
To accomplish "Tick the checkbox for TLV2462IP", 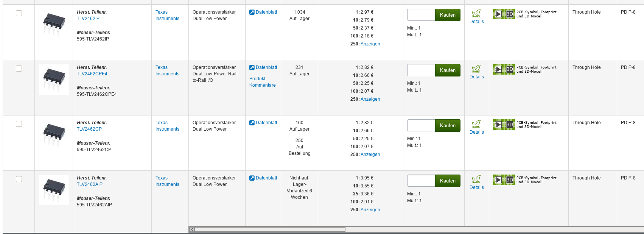I will (x=19, y=13).
